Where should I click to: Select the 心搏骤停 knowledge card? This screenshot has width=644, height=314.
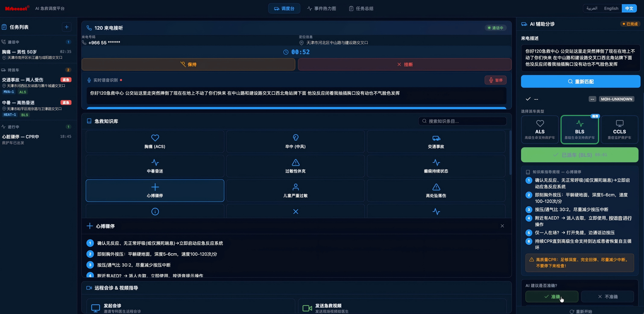click(x=155, y=191)
